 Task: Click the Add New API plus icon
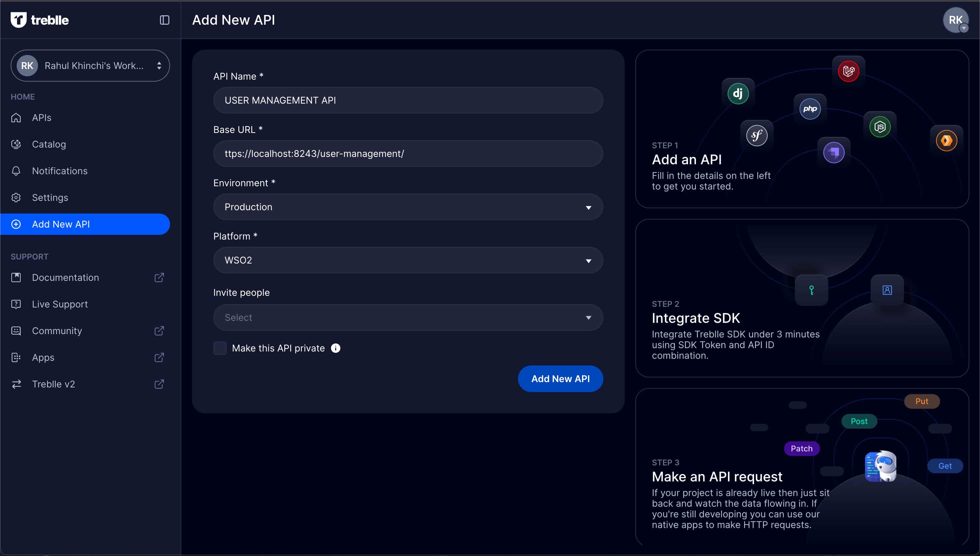16,224
